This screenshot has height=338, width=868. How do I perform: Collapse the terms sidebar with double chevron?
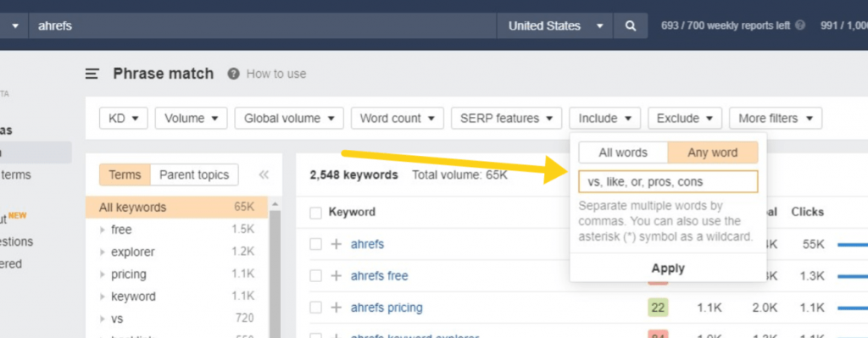click(264, 175)
